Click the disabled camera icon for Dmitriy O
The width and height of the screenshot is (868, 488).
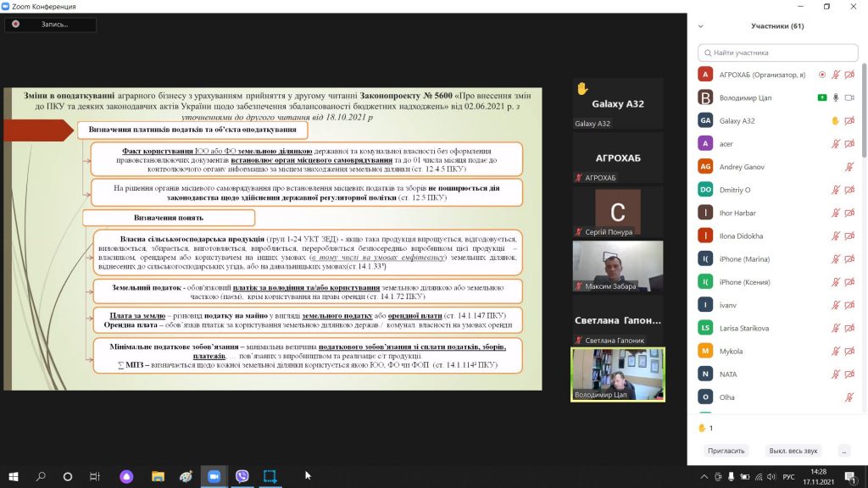click(849, 190)
